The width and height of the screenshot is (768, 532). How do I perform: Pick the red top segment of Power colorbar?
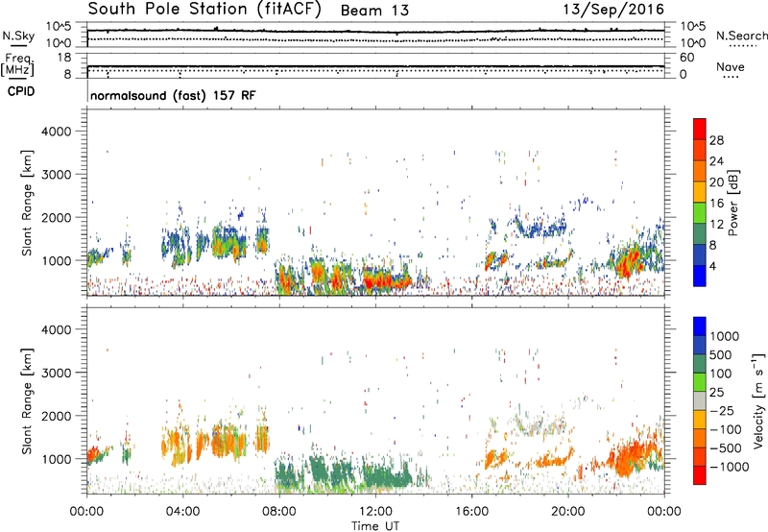pos(700,129)
